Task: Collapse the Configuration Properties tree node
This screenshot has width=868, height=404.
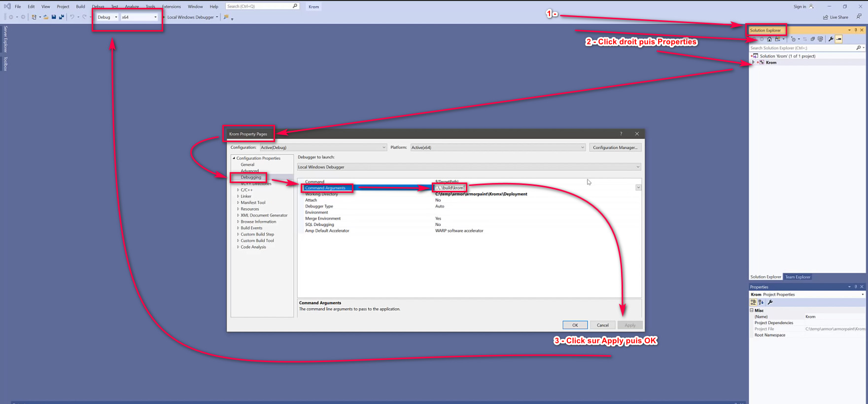Action: click(x=234, y=158)
